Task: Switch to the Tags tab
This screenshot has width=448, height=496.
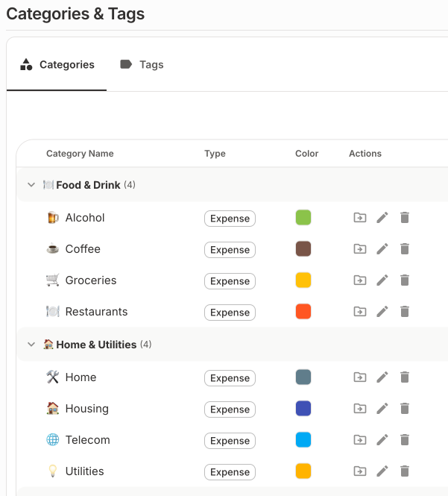Action: point(142,65)
